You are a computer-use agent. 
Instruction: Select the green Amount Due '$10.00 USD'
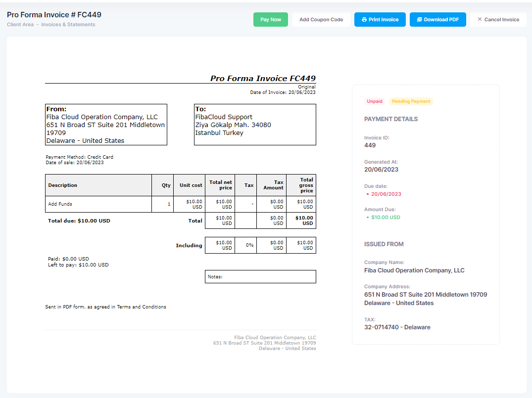point(386,218)
